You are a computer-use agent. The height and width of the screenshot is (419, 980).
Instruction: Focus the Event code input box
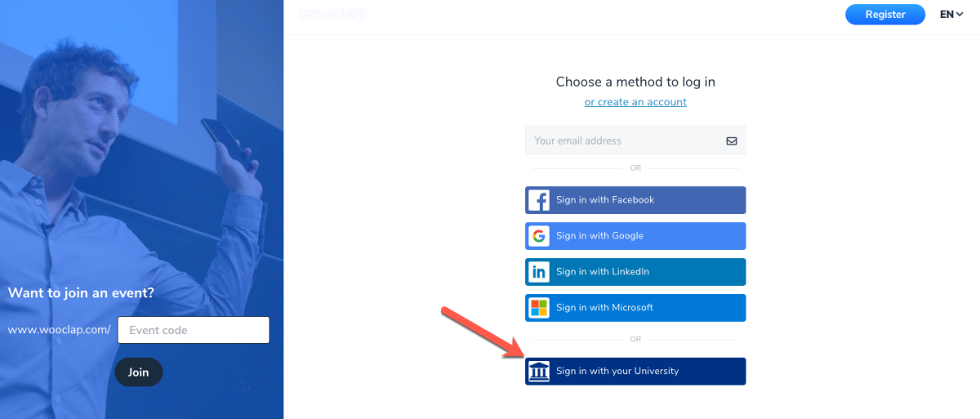[194, 330]
